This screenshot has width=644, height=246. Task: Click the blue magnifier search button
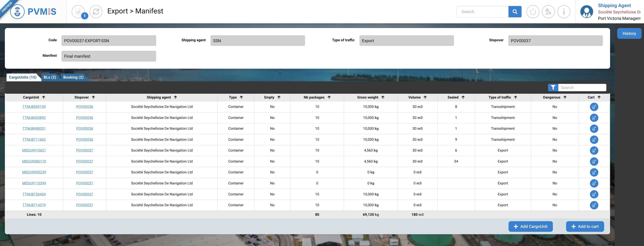coord(515,12)
